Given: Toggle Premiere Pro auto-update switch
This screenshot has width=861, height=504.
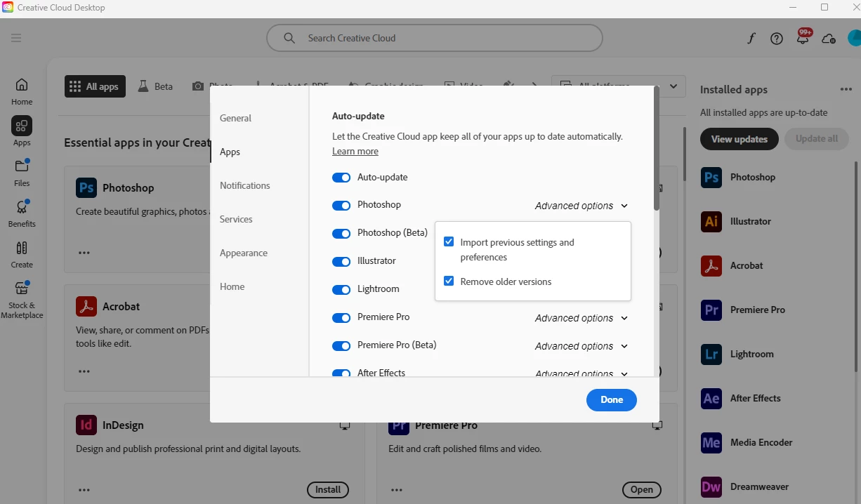Looking at the screenshot, I should 341,318.
